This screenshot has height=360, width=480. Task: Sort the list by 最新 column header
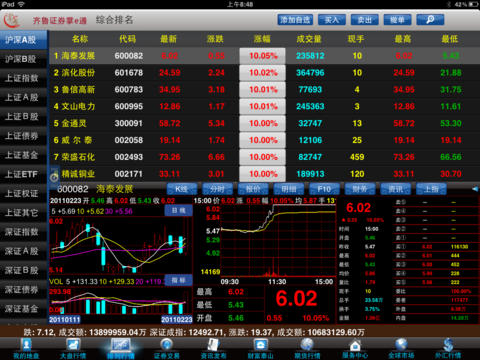pyautogui.click(x=168, y=39)
